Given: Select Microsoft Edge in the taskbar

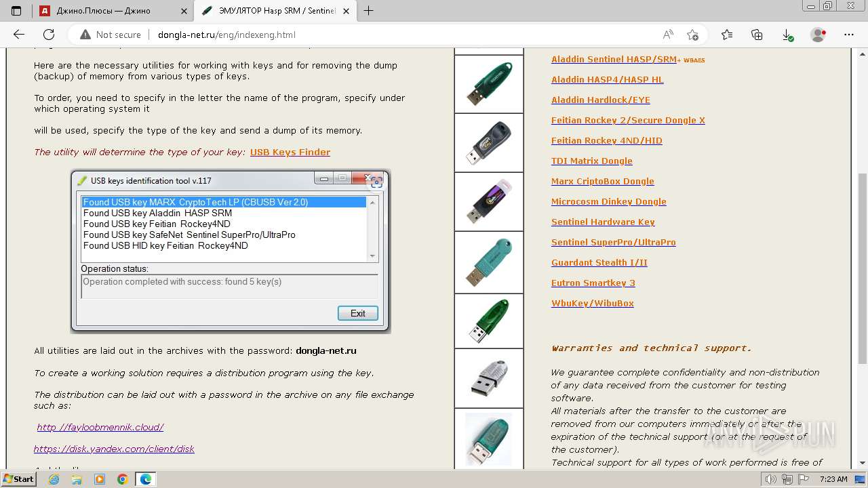Looking at the screenshot, I should tap(145, 479).
